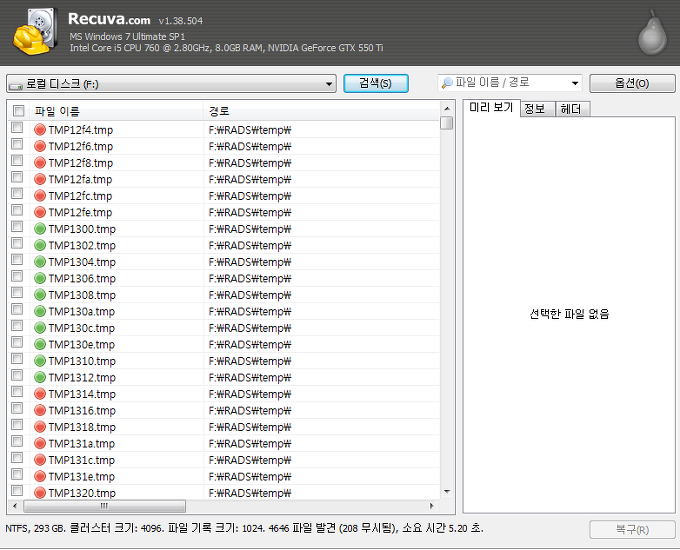The width and height of the screenshot is (680, 550).
Task: Click the 복구(R) recover button
Action: pyautogui.click(x=632, y=530)
